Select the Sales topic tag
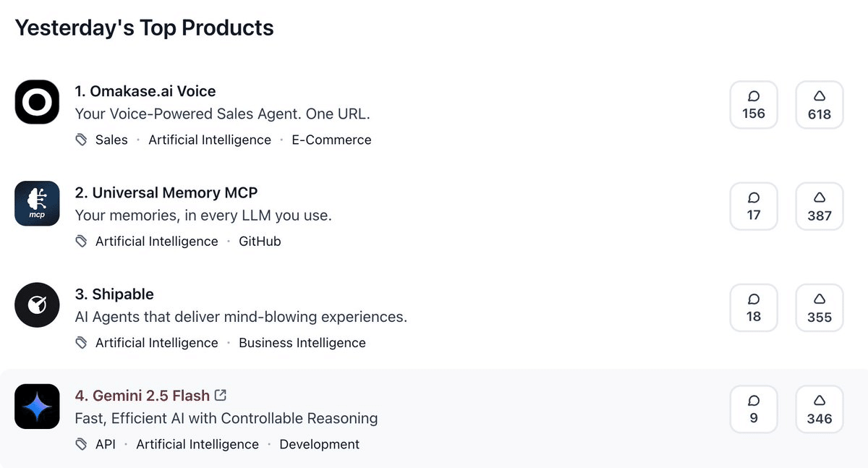Viewport: 868px width, 468px height. tap(111, 140)
